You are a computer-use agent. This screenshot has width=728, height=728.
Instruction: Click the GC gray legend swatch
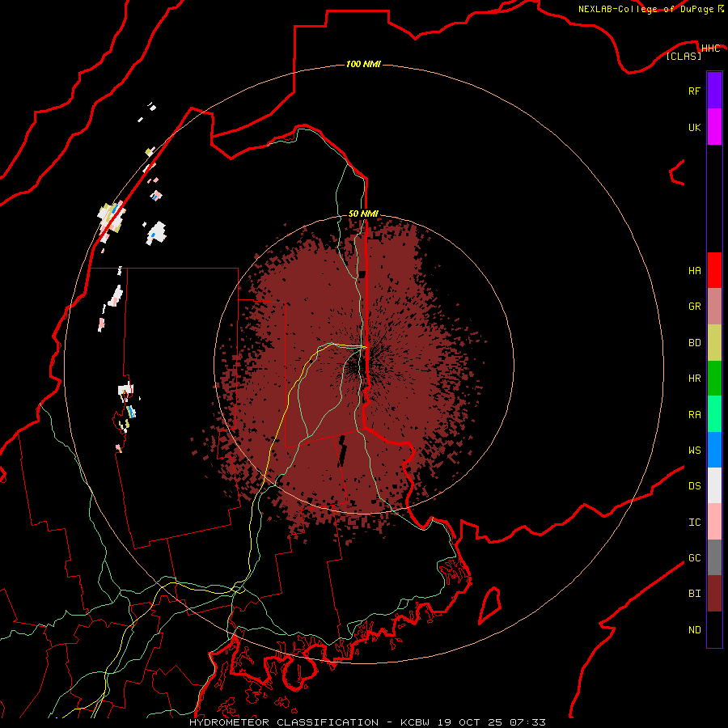pyautogui.click(x=714, y=557)
